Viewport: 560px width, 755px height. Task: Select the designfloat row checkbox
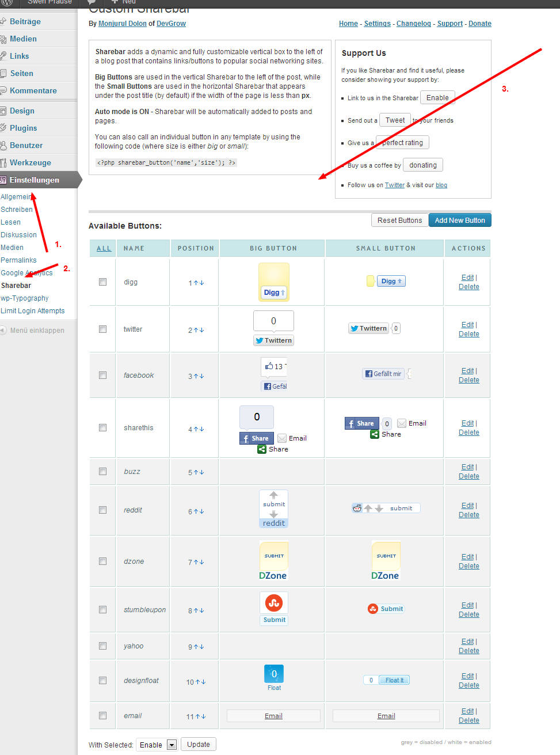click(x=103, y=681)
